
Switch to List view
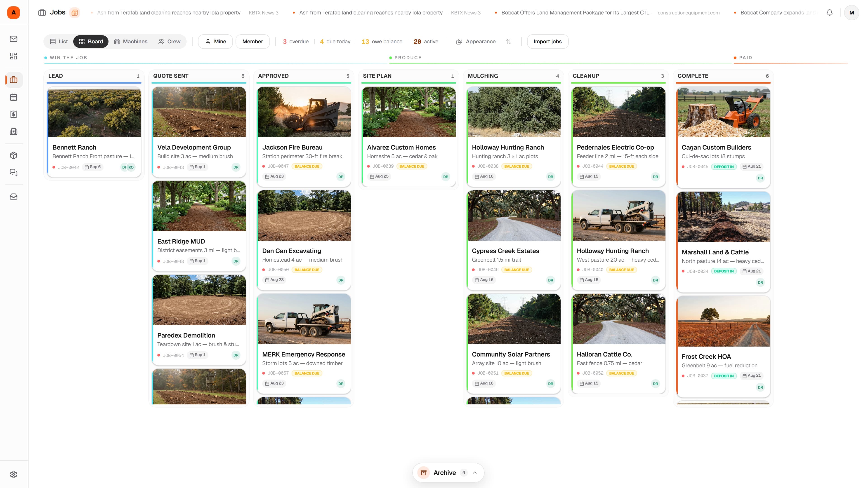pyautogui.click(x=59, y=41)
